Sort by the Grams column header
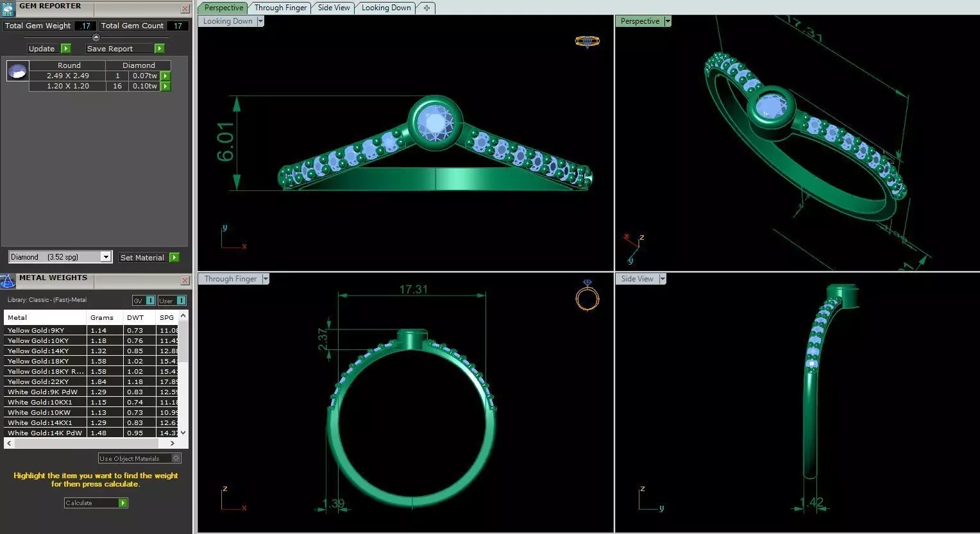 tap(105, 317)
